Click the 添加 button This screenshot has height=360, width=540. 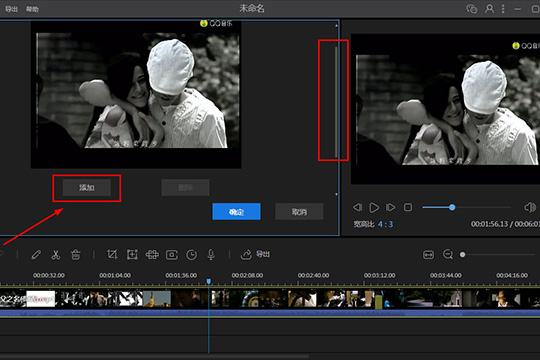click(x=87, y=188)
